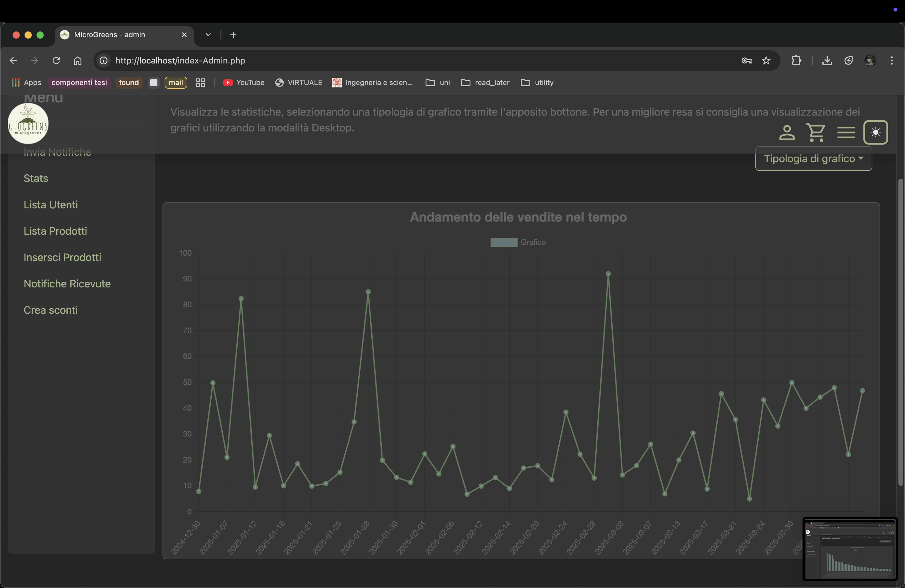Reload the page
Screen dimensions: 905x588
click(56, 60)
